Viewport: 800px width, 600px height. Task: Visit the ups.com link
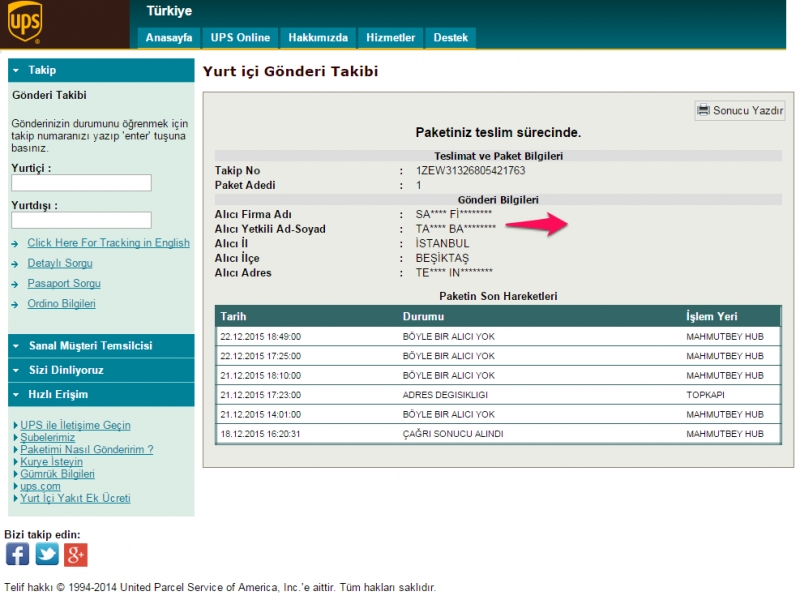coord(40,486)
